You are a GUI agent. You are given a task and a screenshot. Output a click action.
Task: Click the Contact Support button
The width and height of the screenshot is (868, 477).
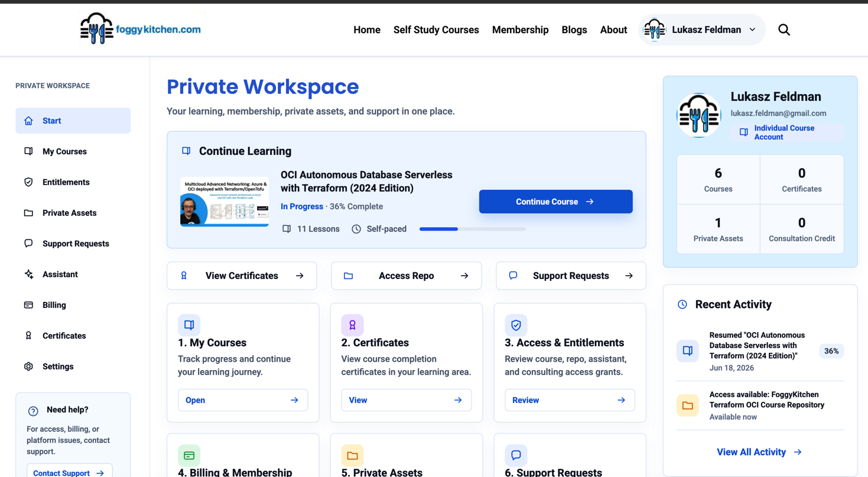tap(69, 472)
